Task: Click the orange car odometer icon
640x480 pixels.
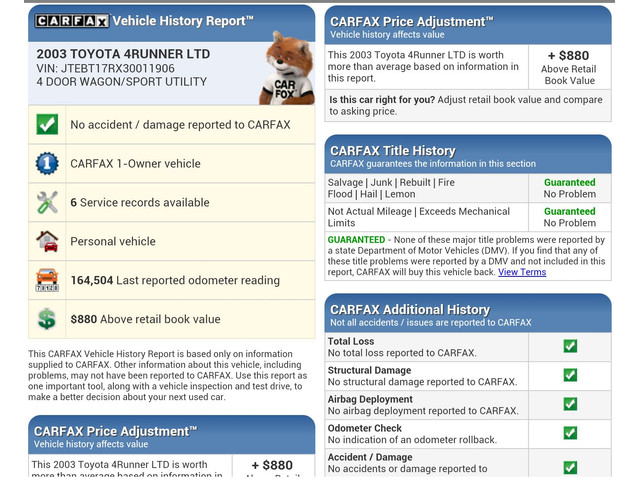Action: (x=47, y=280)
